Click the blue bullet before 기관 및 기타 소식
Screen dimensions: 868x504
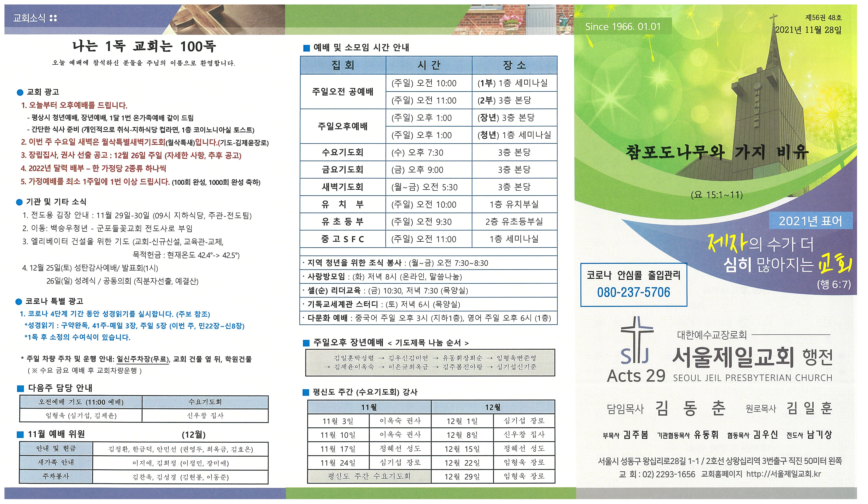(19, 202)
